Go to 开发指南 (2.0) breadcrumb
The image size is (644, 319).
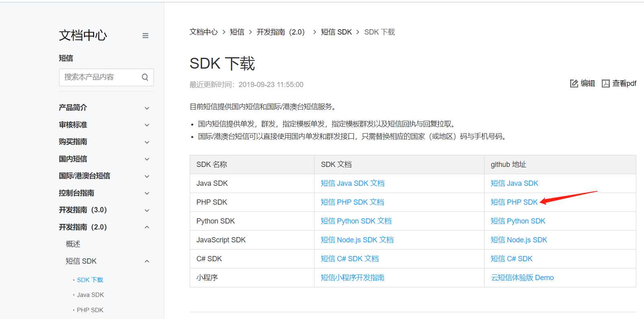tap(282, 32)
